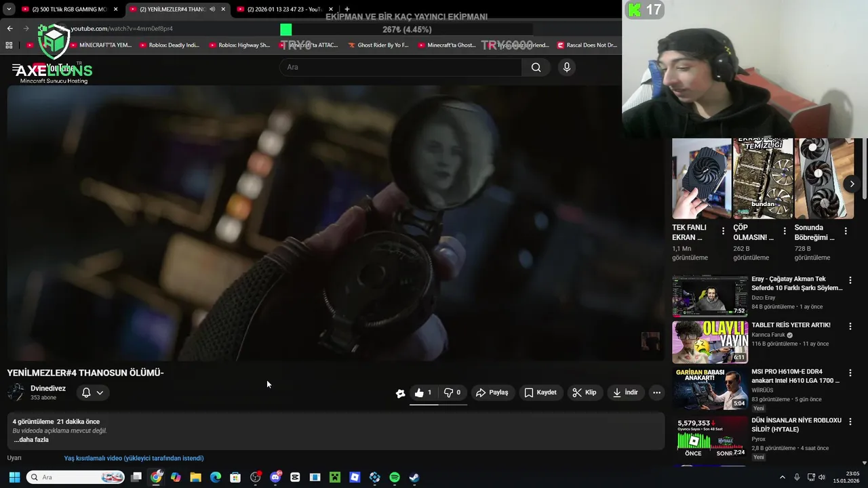This screenshot has height=488, width=868.
Task: Open the Dvinedivez channel name link
Action: coord(48,388)
